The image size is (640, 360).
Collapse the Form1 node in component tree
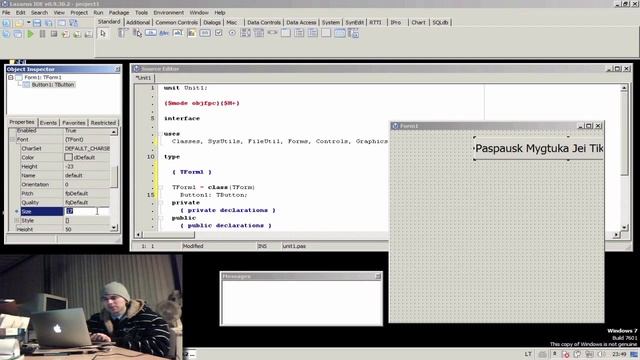11,77
